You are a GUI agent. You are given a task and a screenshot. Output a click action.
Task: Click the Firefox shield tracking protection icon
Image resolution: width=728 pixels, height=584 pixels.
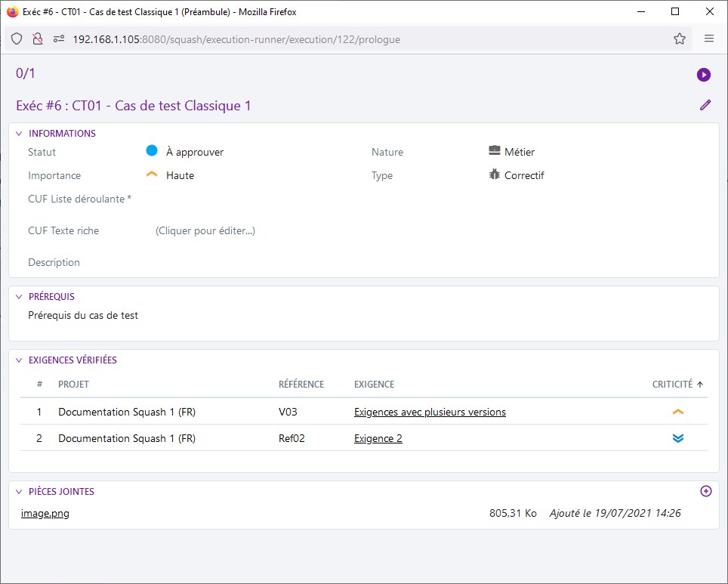coord(17,39)
